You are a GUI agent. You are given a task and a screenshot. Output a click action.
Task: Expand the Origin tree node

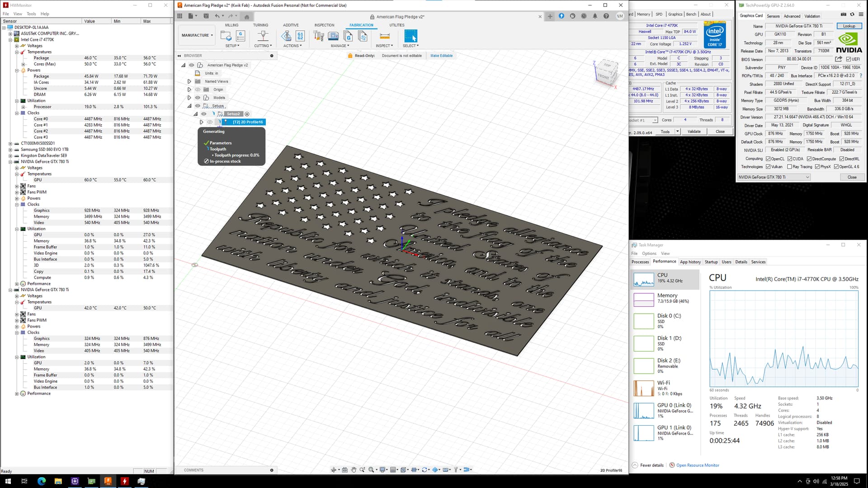(x=189, y=89)
